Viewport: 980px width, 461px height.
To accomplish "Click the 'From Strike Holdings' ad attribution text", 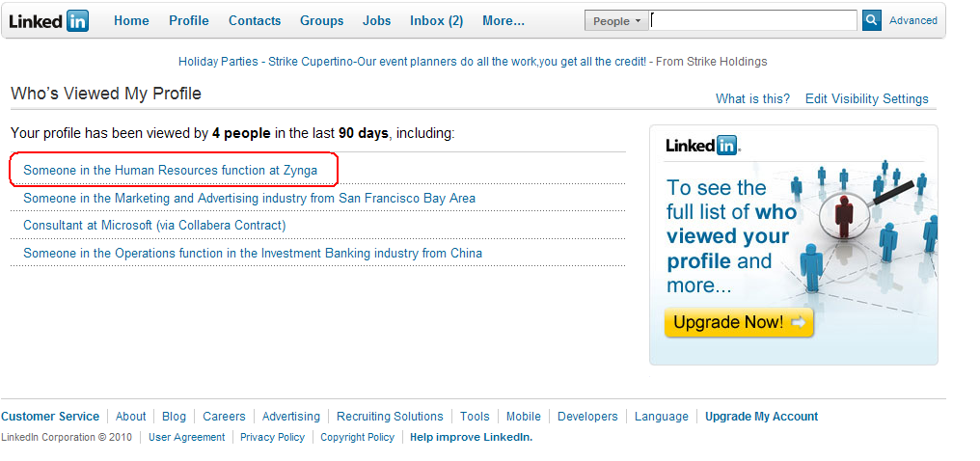I will 711,61.
